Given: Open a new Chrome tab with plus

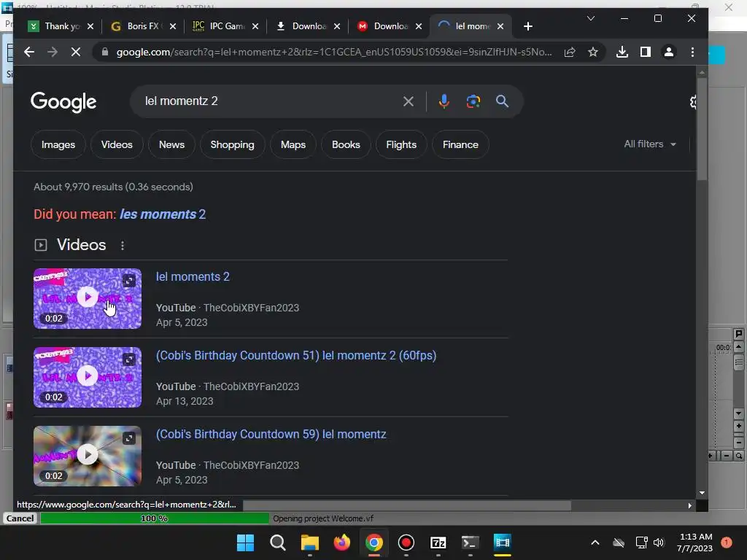Looking at the screenshot, I should tap(528, 26).
